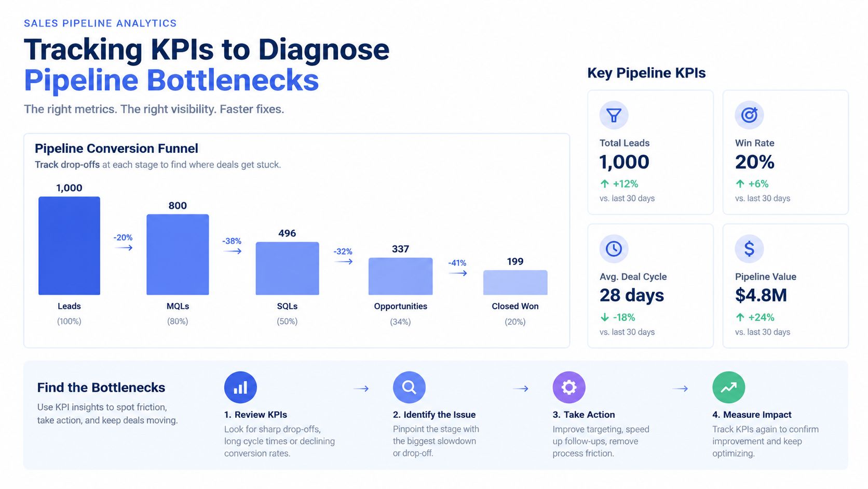Select the Leads bar in the funnel
Viewport: 868px width, 489px height.
[69, 246]
